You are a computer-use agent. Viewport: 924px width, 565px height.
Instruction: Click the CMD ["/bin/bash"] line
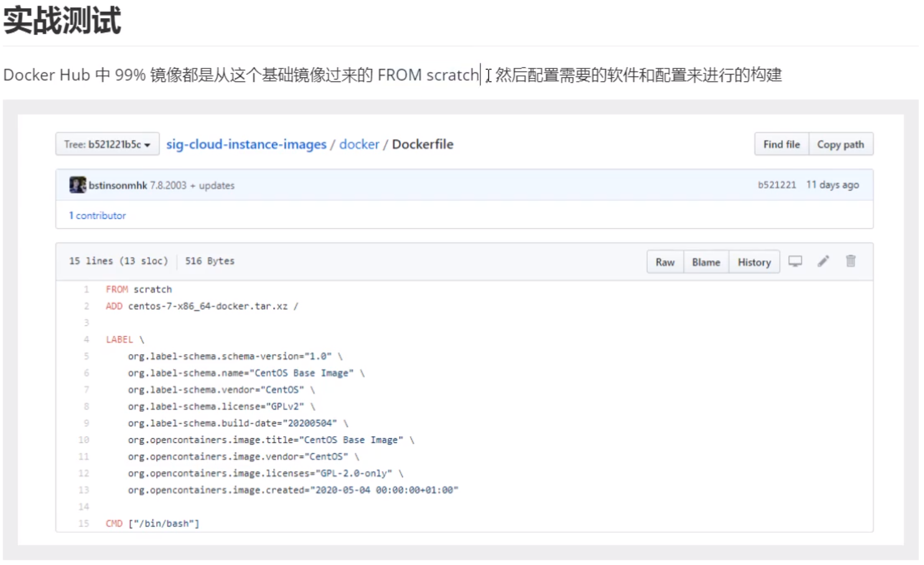click(152, 523)
